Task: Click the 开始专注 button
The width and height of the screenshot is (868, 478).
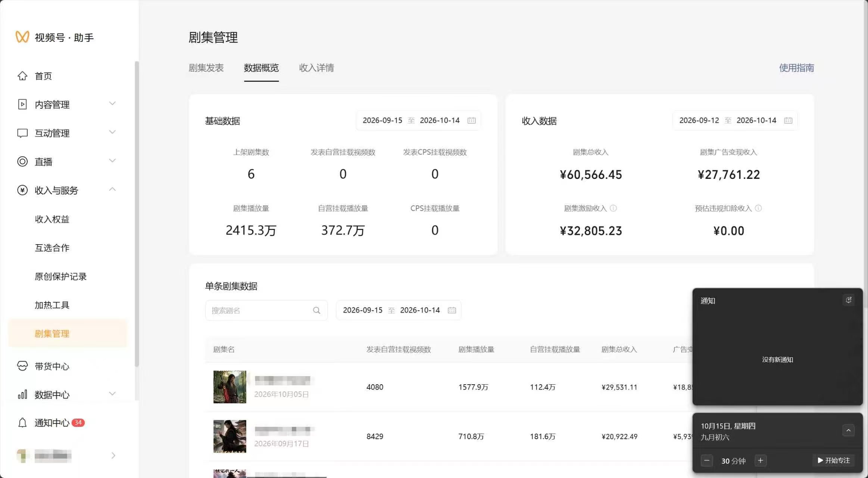Action: [x=834, y=460]
